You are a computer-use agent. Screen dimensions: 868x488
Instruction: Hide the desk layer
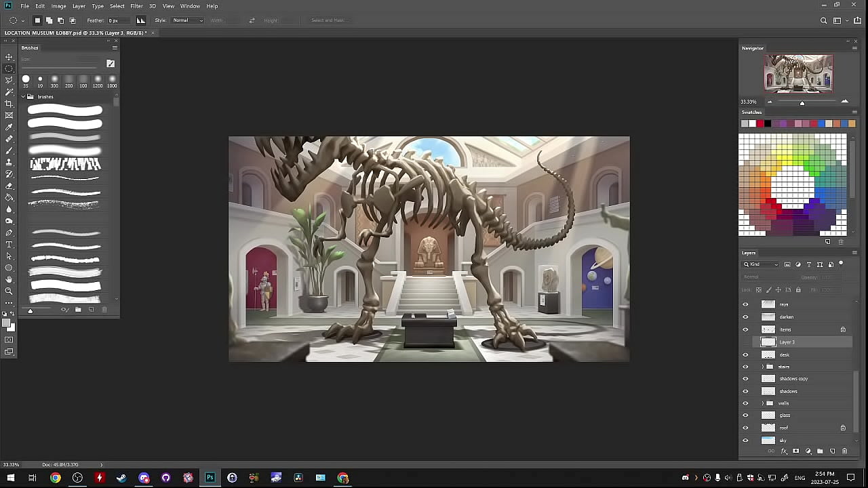click(745, 354)
